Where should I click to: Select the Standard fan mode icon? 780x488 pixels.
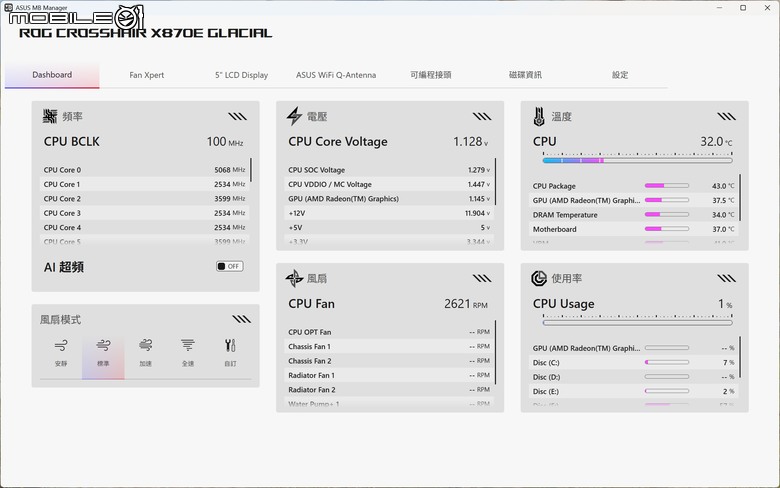(103, 345)
